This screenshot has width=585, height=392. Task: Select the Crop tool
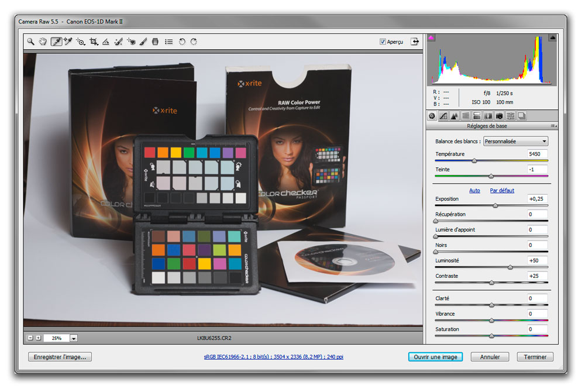coord(94,42)
